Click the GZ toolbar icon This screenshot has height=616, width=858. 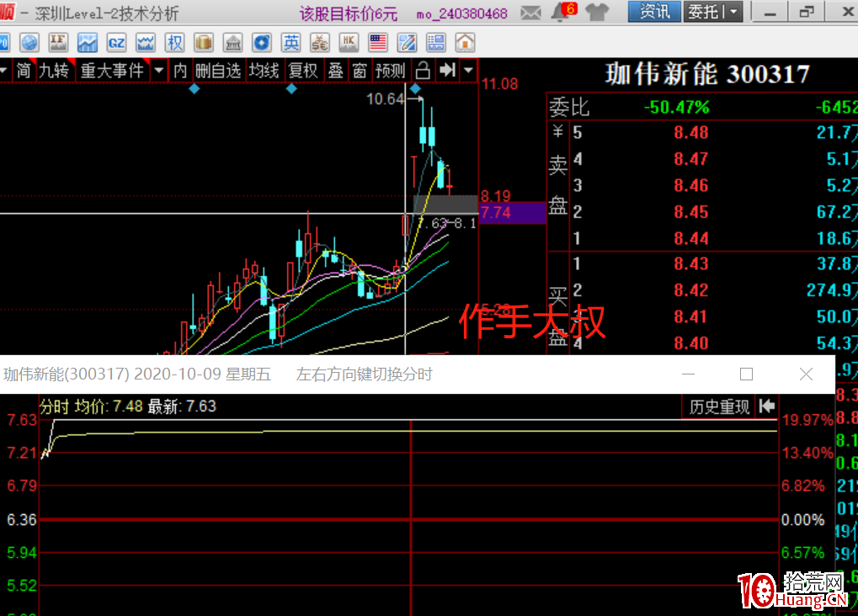[x=116, y=43]
